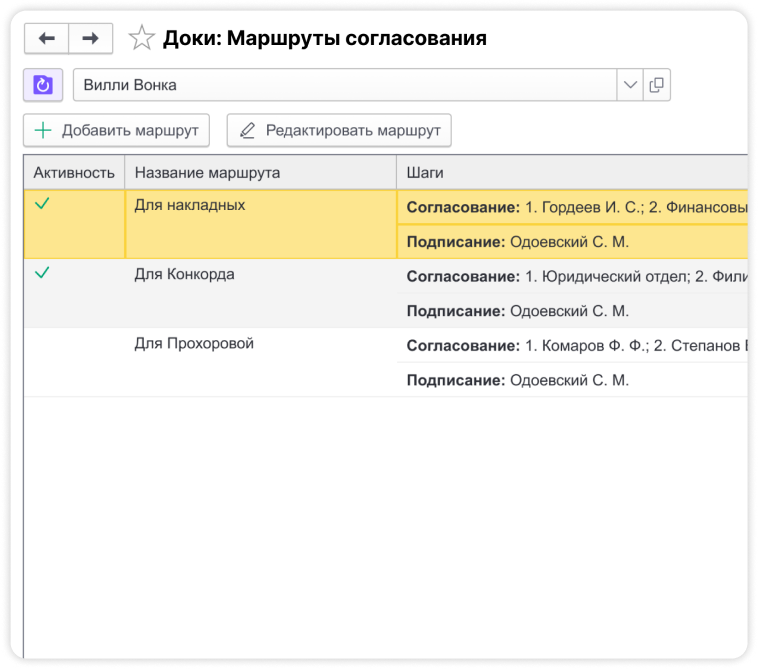This screenshot has width=759, height=670.
Task: Go back with the left arrow button
Action: coord(46,38)
